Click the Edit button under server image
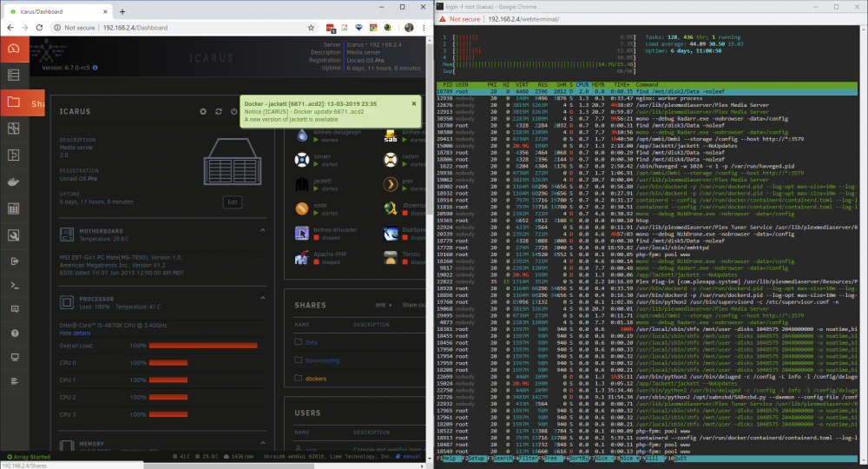This screenshot has width=868, height=469. pyautogui.click(x=233, y=202)
